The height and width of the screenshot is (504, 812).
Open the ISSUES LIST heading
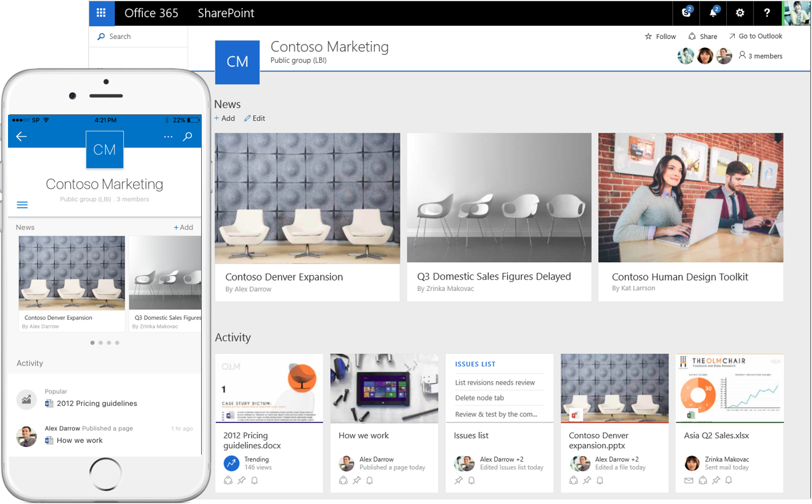475,364
